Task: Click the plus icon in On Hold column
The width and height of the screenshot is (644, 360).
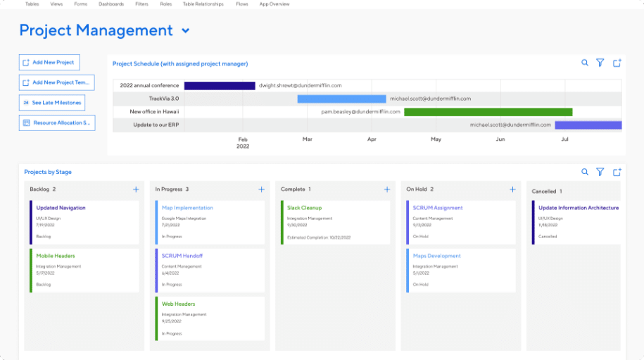Action: point(512,190)
